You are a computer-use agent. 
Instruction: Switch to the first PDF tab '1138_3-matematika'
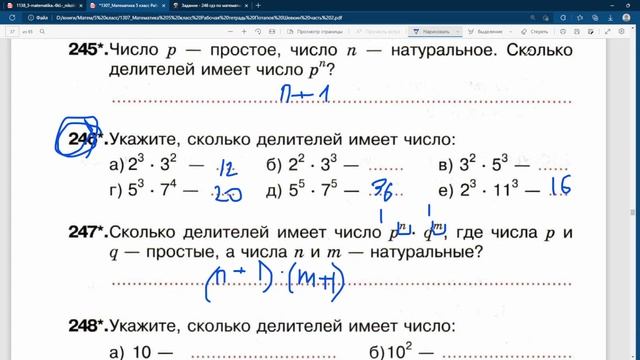pos(45,6)
